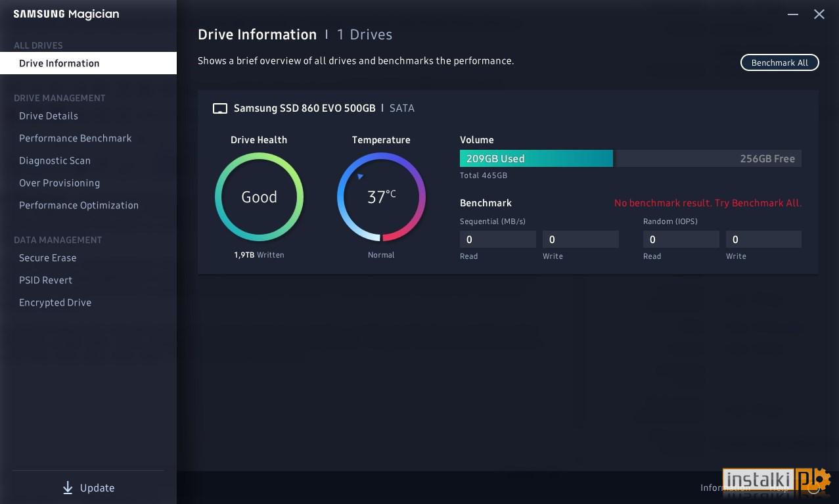The height and width of the screenshot is (504, 839).
Task: Click the Update button at sidebar bottom
Action: 88,488
